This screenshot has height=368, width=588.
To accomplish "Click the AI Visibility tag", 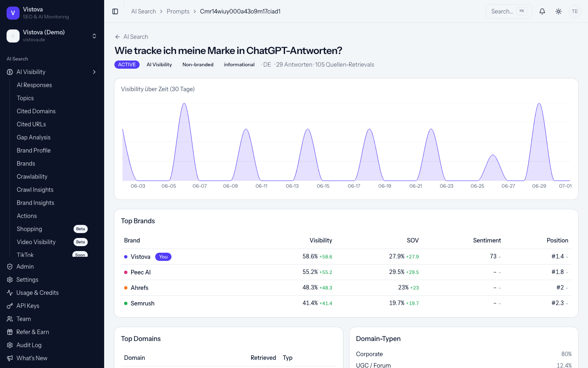I will (x=159, y=65).
